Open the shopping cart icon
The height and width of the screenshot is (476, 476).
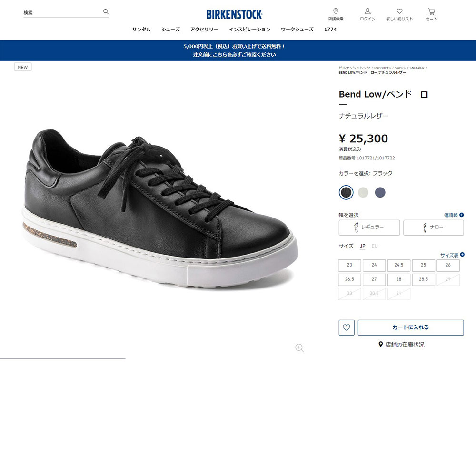pyautogui.click(x=431, y=11)
